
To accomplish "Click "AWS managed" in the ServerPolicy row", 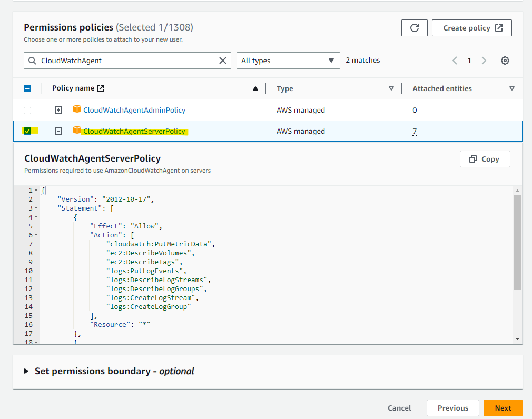I will [x=301, y=131].
